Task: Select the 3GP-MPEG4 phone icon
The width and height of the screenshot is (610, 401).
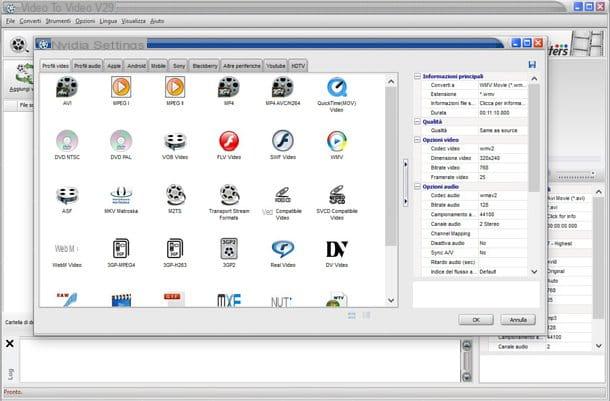Action: 121,249
